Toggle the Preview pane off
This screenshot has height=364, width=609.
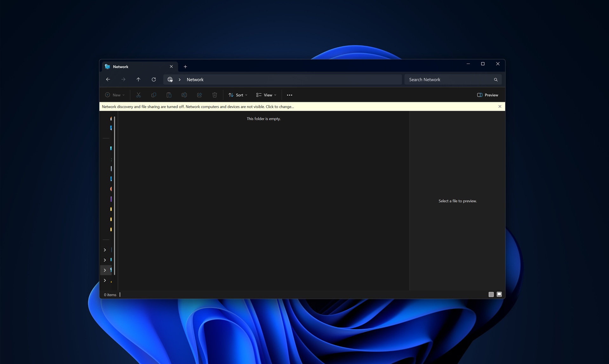[487, 95]
